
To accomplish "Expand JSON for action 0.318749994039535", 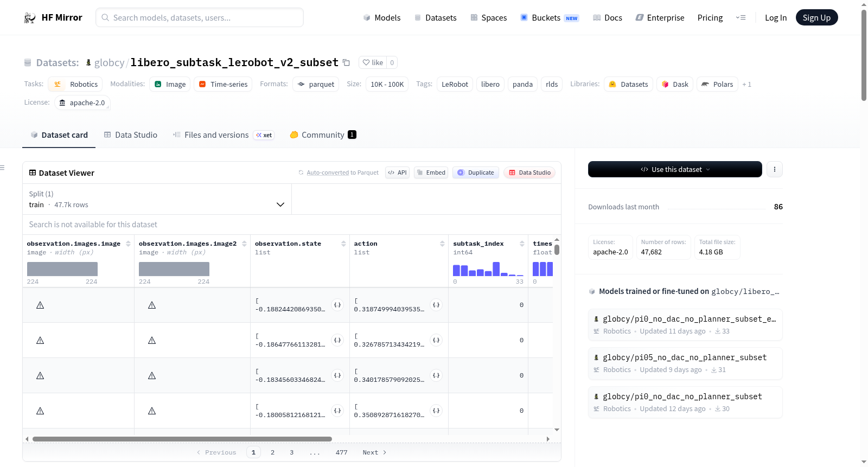I will coord(436,305).
